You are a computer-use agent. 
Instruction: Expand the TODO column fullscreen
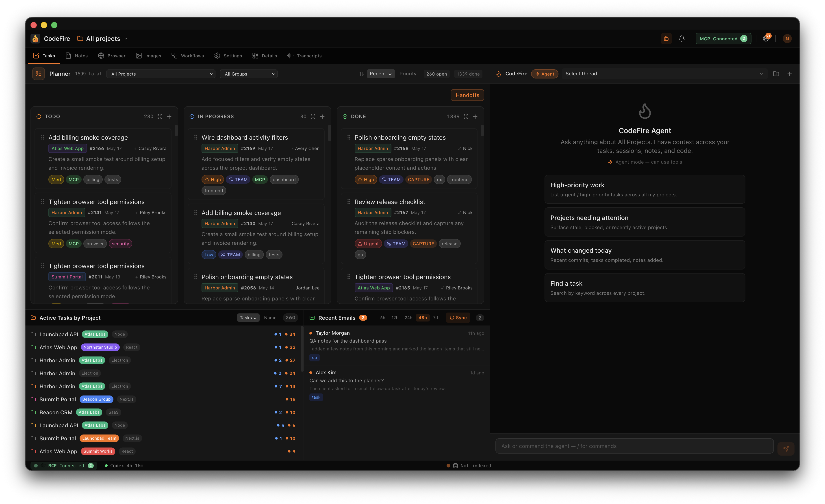click(x=160, y=117)
